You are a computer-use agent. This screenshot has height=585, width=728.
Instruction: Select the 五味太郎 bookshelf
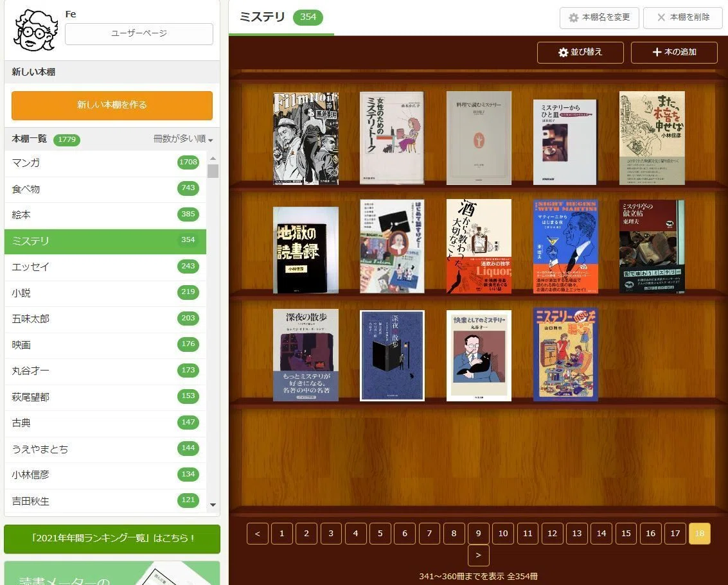click(105, 319)
